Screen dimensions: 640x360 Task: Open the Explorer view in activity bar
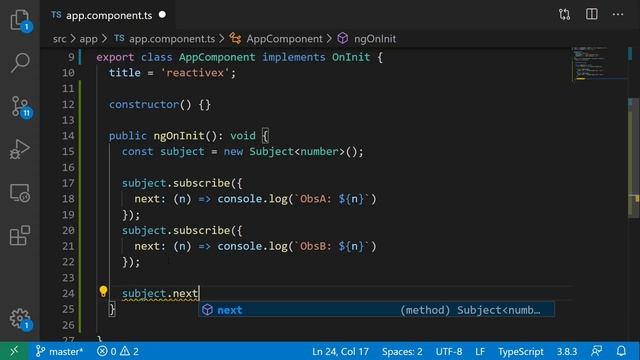coord(20,20)
